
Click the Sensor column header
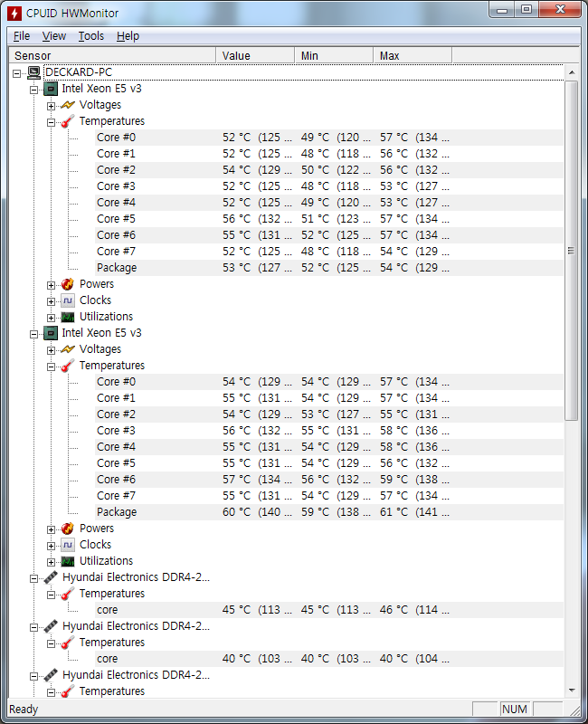112,55
